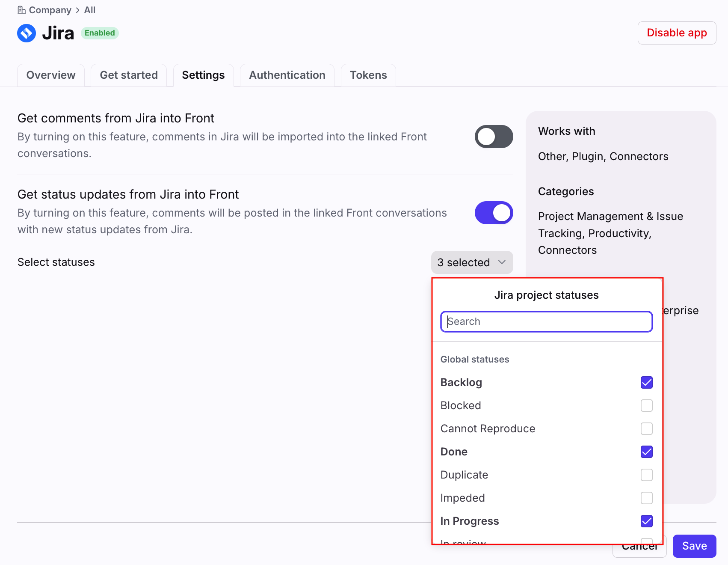Focus the Jira project statuses search field

546,321
